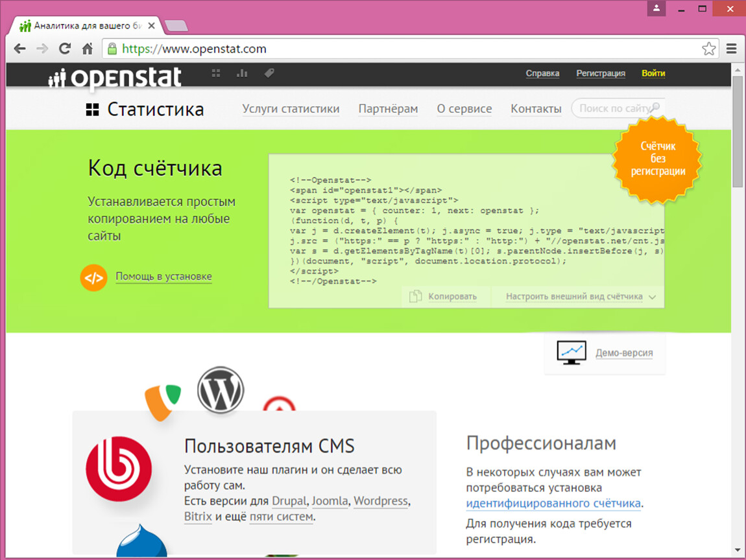Screen dimensions: 746x560
Task: Open the О сервисе menu item
Action: click(x=464, y=109)
